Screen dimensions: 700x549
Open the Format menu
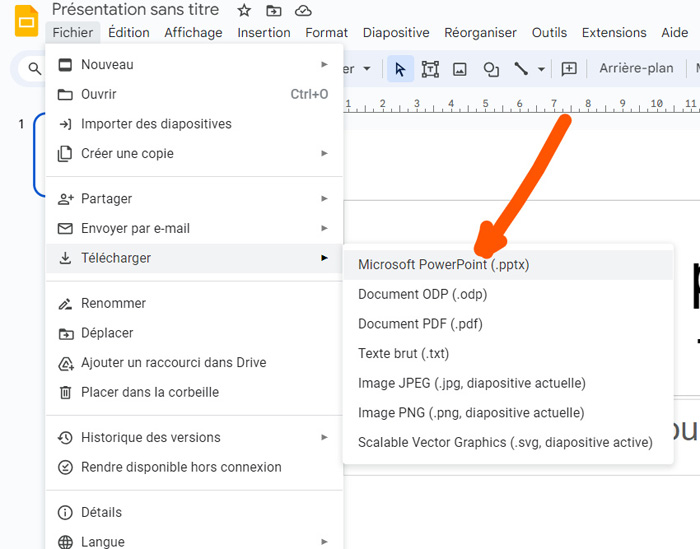(x=326, y=33)
